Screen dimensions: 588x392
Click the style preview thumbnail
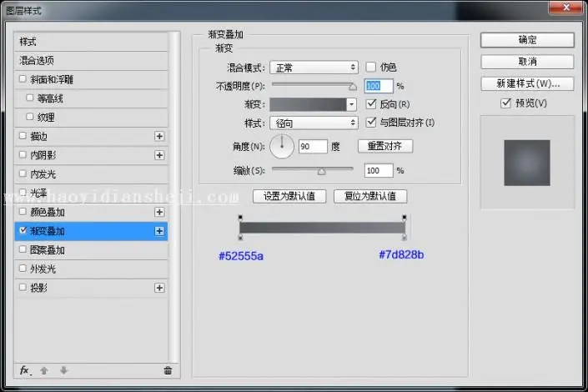point(527,163)
